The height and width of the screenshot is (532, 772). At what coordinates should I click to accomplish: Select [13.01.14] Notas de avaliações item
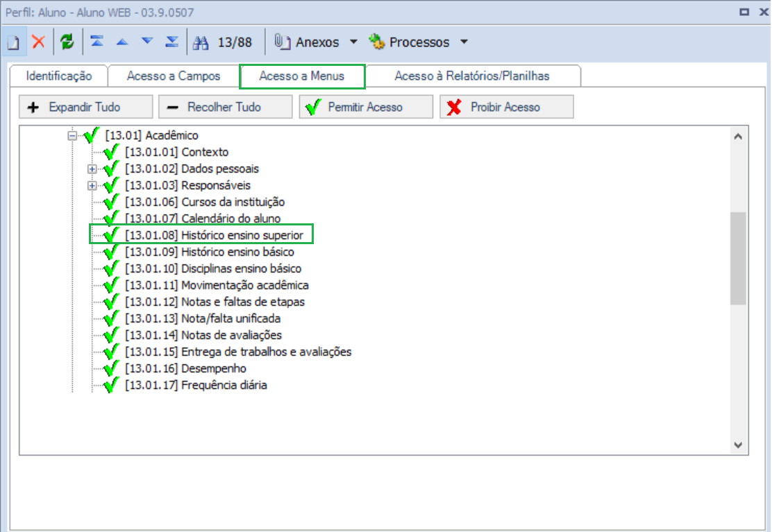(x=203, y=335)
